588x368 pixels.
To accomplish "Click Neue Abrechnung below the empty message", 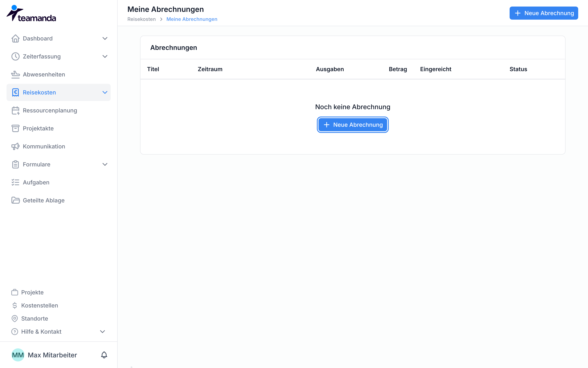I will pos(353,125).
